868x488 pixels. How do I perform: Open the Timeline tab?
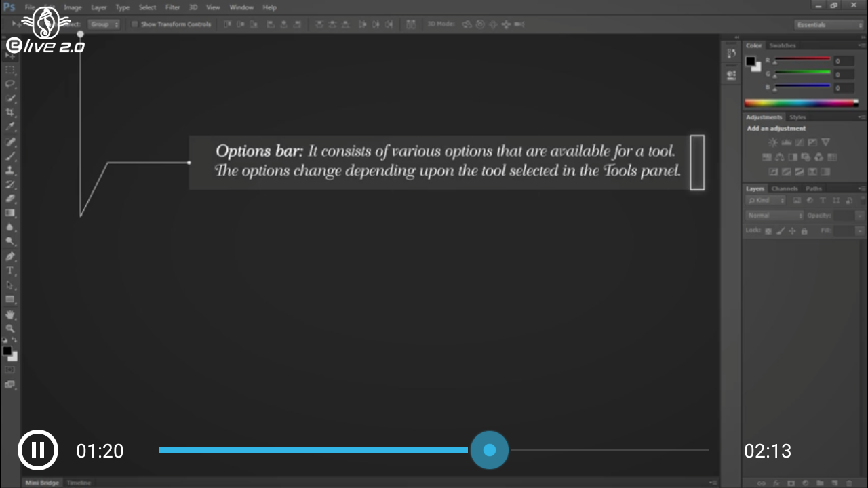(x=79, y=483)
